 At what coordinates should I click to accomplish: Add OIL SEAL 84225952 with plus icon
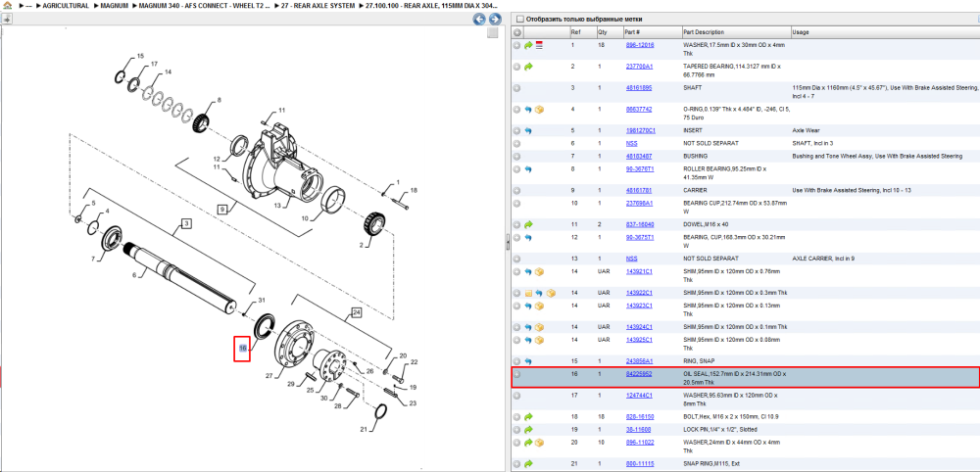[x=516, y=374]
